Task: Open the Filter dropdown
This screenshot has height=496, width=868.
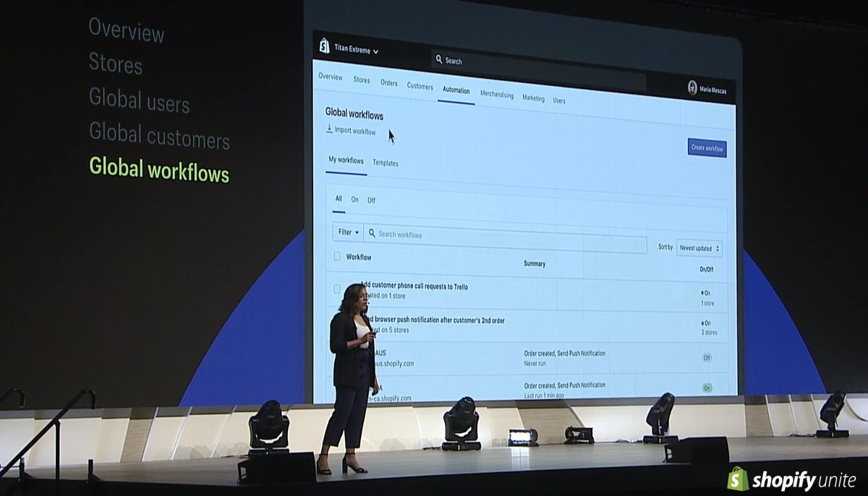Action: pos(348,232)
